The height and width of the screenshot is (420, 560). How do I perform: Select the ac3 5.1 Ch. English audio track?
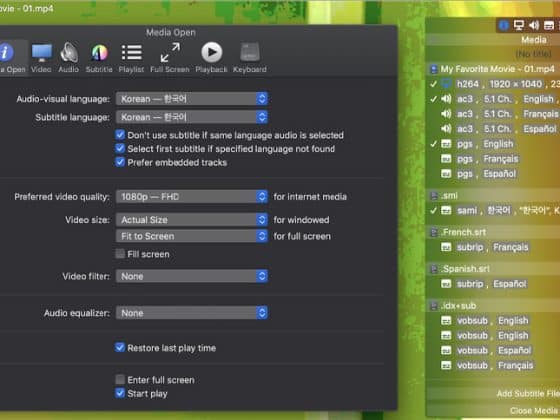[494, 99]
